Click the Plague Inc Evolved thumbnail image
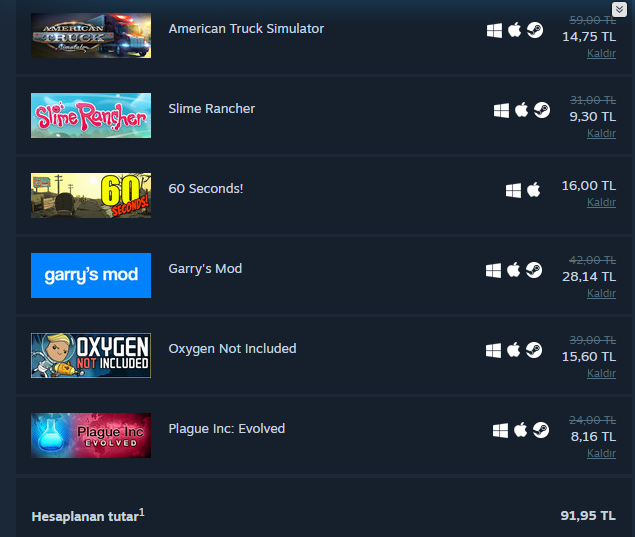Image resolution: width=635 pixels, height=537 pixels. click(x=91, y=435)
